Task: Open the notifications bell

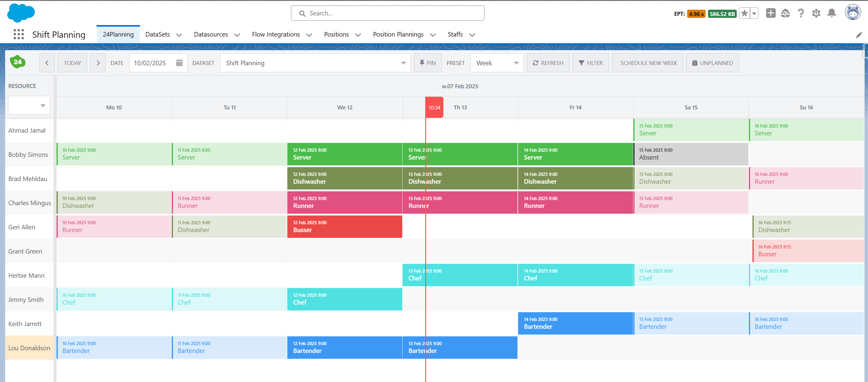Action: point(831,14)
